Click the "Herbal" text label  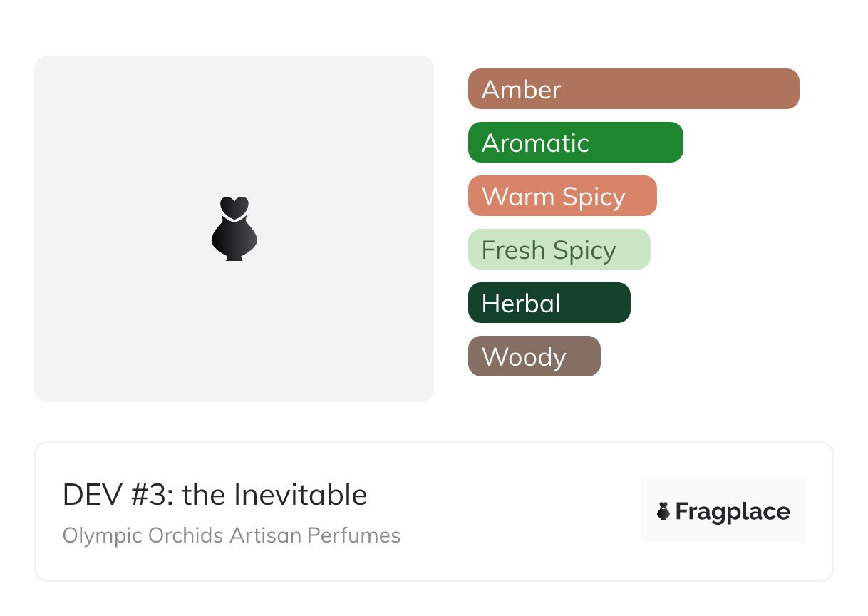point(521,304)
